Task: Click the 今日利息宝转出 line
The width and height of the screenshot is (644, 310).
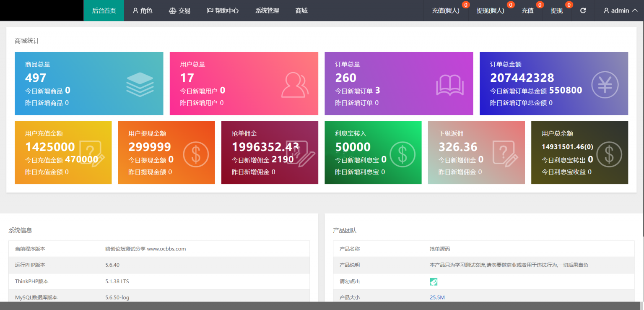Action: 567,159
